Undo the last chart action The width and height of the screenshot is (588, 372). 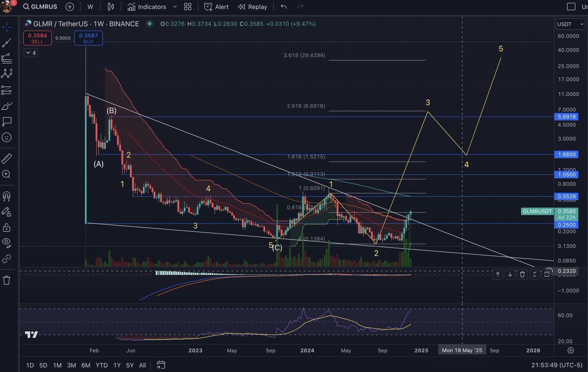pos(284,7)
